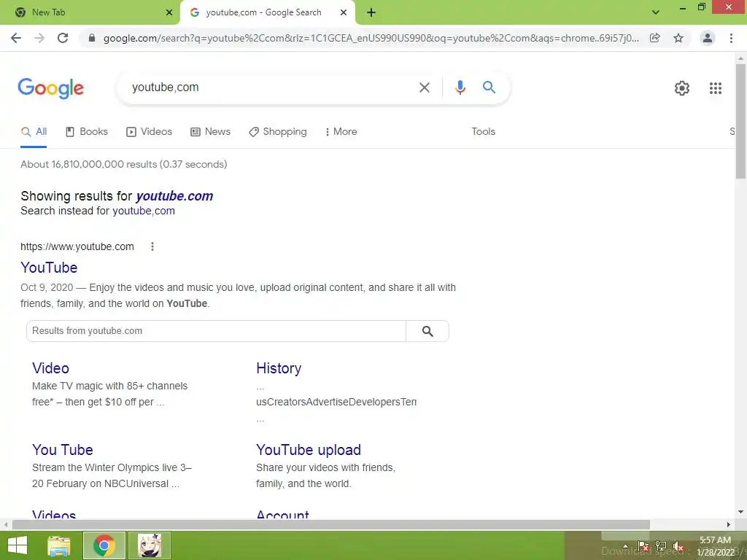Search instead for youtube,com link
The width and height of the screenshot is (747, 560).
pyautogui.click(x=144, y=211)
